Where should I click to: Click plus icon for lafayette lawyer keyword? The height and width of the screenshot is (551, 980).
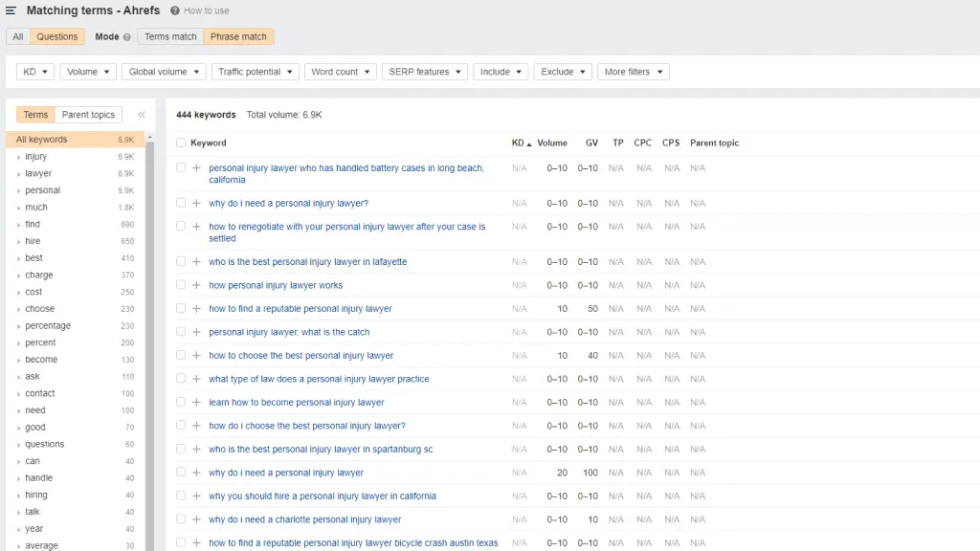196,262
